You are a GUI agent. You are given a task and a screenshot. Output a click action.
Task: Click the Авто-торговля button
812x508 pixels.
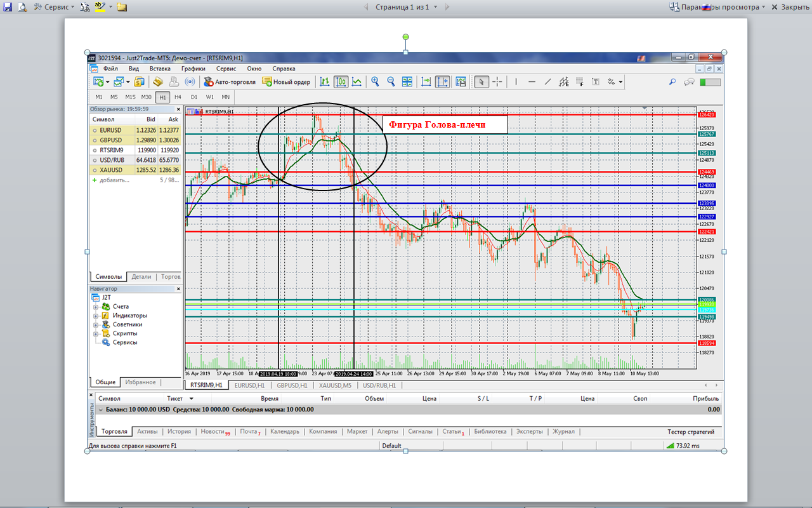coord(230,82)
